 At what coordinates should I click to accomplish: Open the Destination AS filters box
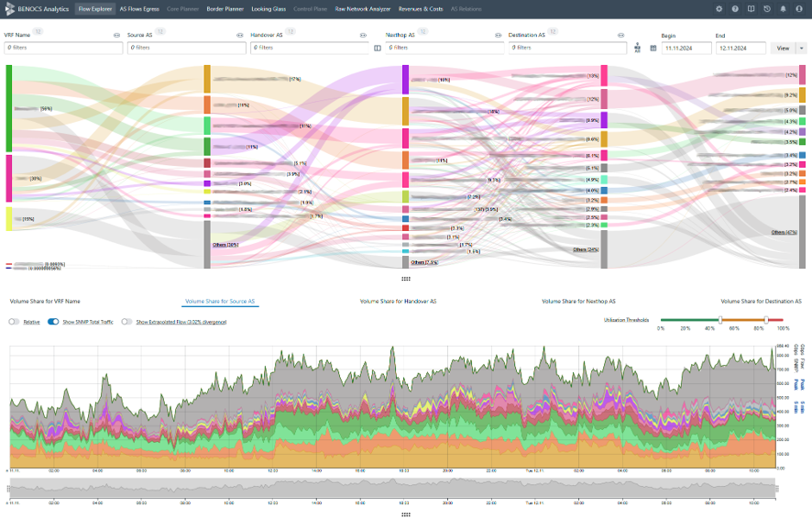pos(568,48)
